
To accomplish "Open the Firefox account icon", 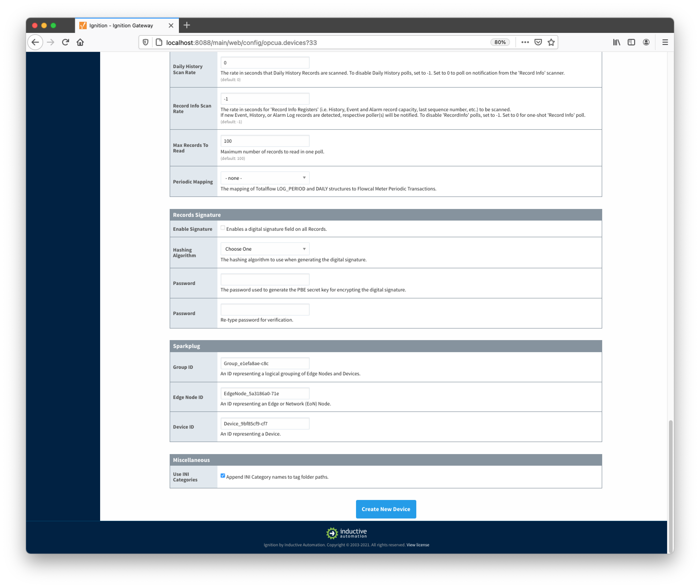I will [646, 42].
